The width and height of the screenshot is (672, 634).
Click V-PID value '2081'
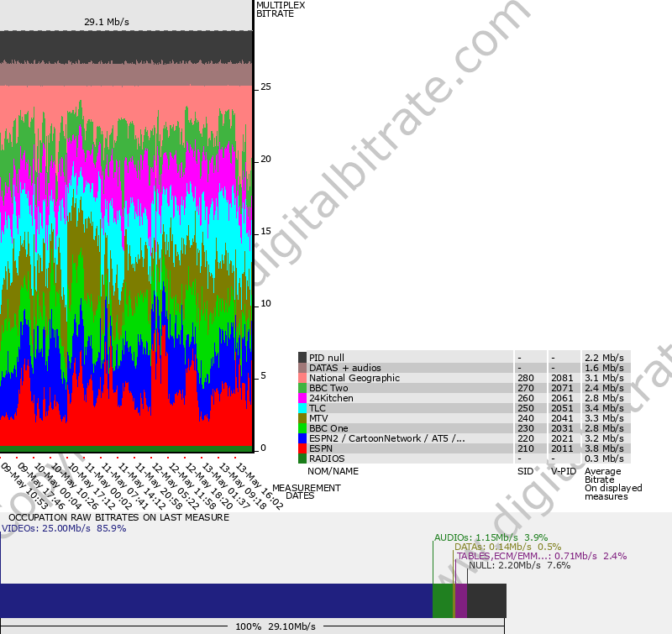tap(562, 378)
